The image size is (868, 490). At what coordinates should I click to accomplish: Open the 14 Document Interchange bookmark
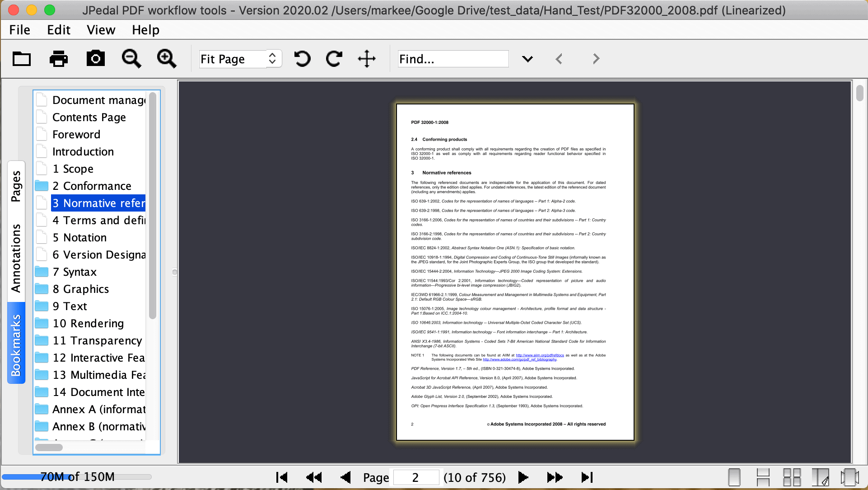[99, 392]
